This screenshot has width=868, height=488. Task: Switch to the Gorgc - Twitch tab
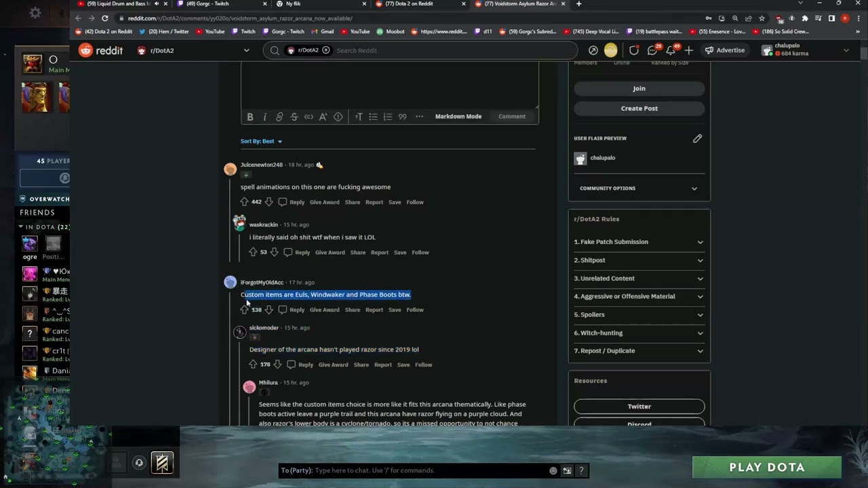220,4
